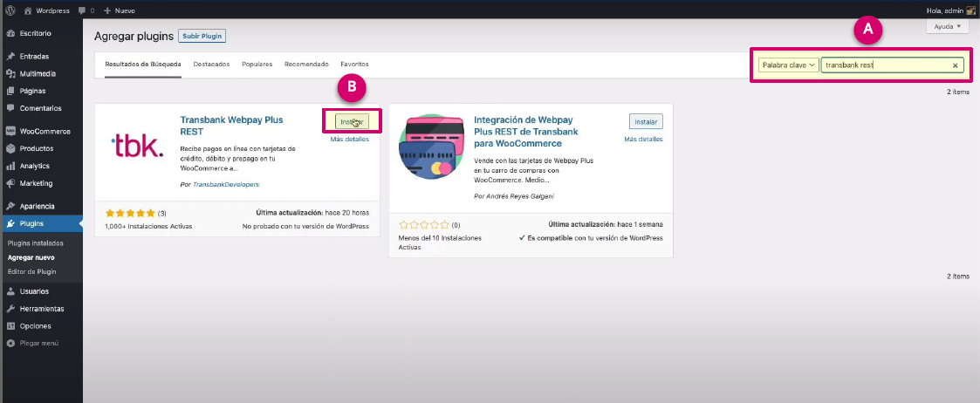The width and height of the screenshot is (980, 403).
Task: Click the 'Agregar plugins' page heading
Action: click(x=134, y=37)
